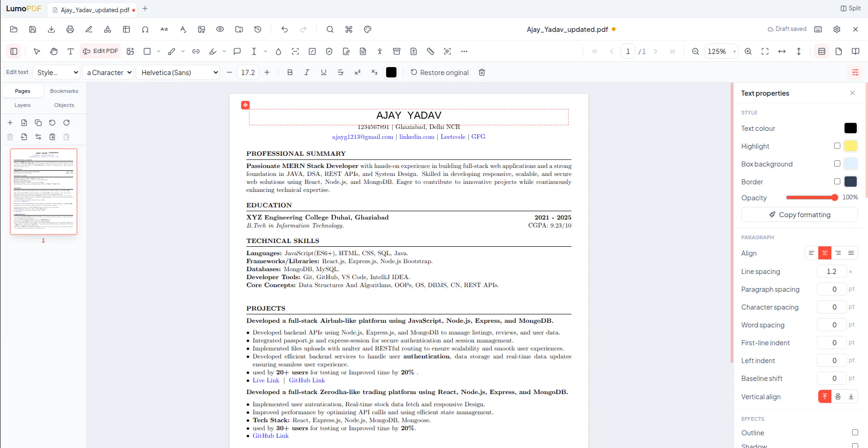Click Restore original button
This screenshot has width=868, height=448.
point(440,72)
